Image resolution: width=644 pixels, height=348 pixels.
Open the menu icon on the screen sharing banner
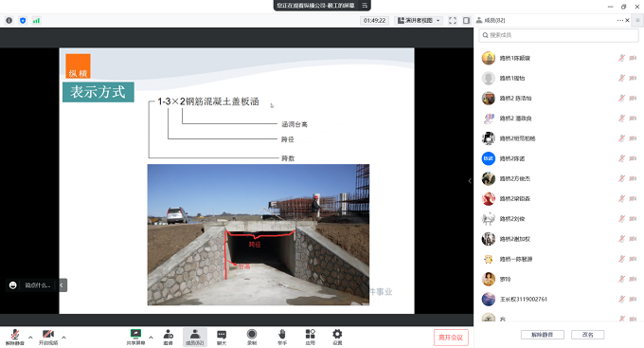(365, 6)
